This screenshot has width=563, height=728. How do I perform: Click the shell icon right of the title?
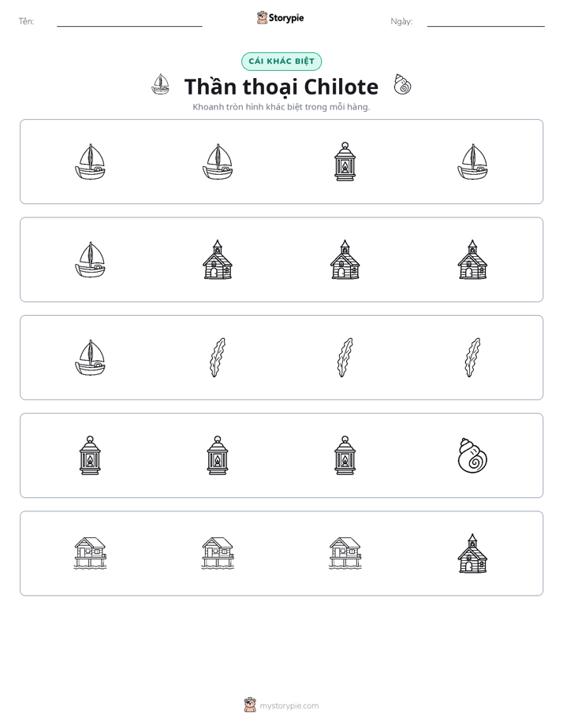pos(402,84)
